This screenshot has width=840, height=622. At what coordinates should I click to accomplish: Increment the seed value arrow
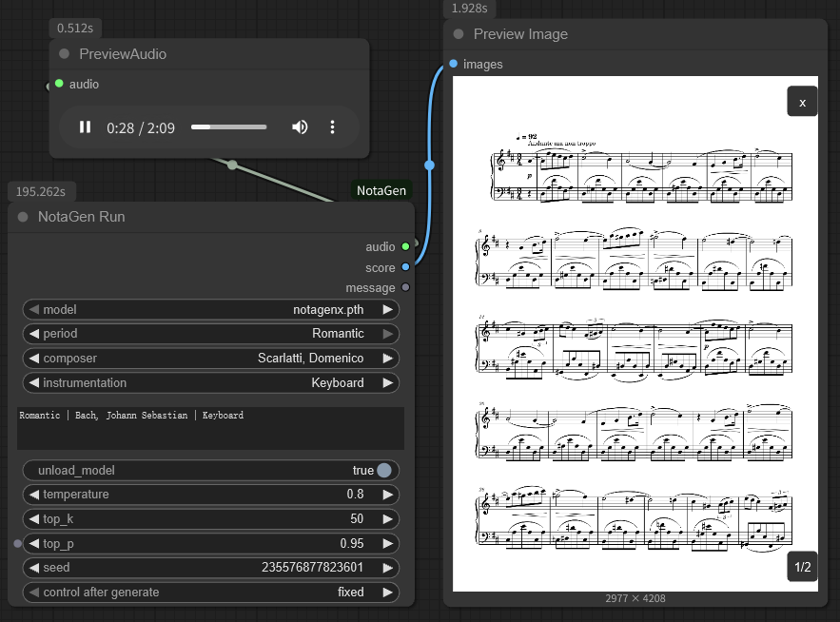[387, 568]
